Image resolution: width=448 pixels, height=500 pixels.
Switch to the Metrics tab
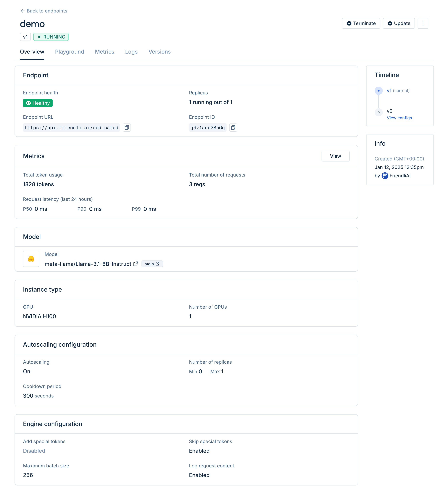coord(104,52)
